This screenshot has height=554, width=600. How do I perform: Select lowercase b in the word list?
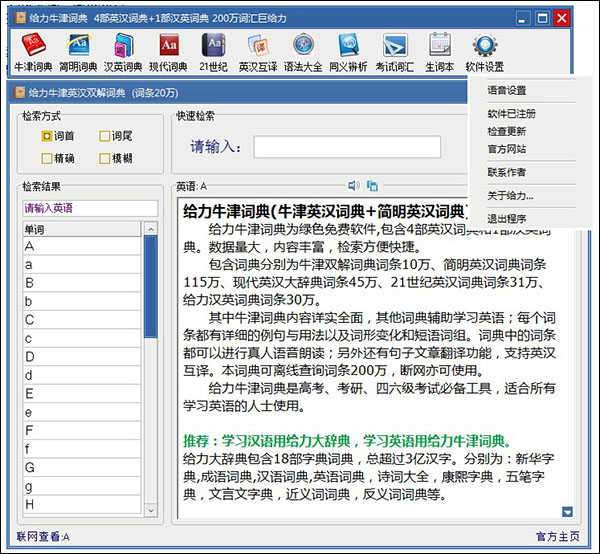point(82,301)
